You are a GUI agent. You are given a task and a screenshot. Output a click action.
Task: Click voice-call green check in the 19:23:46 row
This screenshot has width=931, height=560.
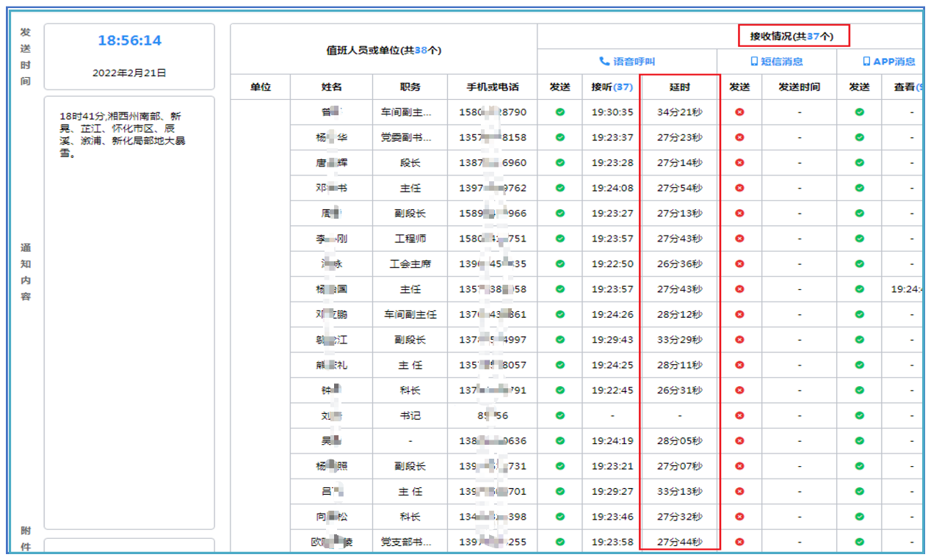pos(560,517)
